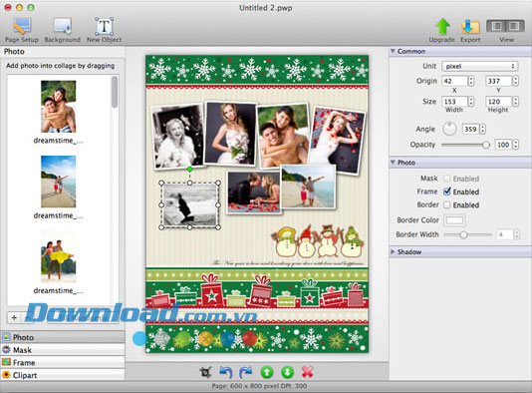Open Page Setup from the toolbar
532x393 pixels.
pos(22,30)
